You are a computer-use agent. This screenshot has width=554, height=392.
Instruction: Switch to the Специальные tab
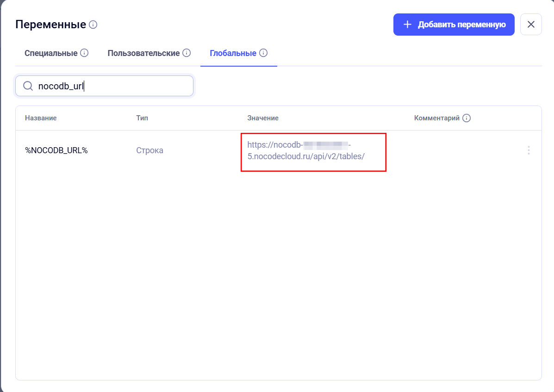pos(51,53)
